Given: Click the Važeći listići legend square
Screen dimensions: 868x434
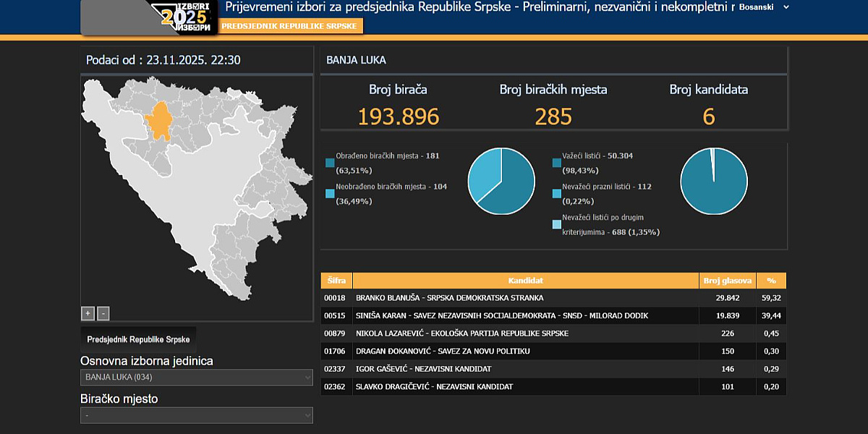Looking at the screenshot, I should coord(556,163).
